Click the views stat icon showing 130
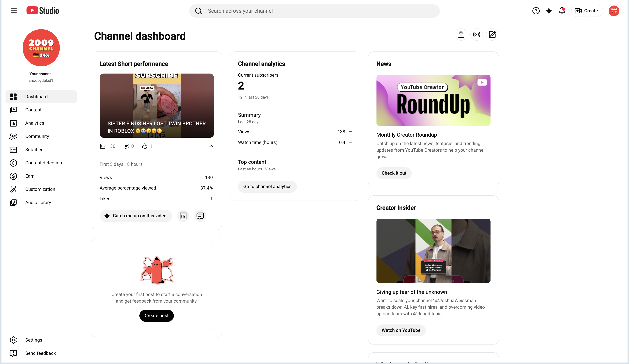Viewport: 629px width, 364px height. 102,146
